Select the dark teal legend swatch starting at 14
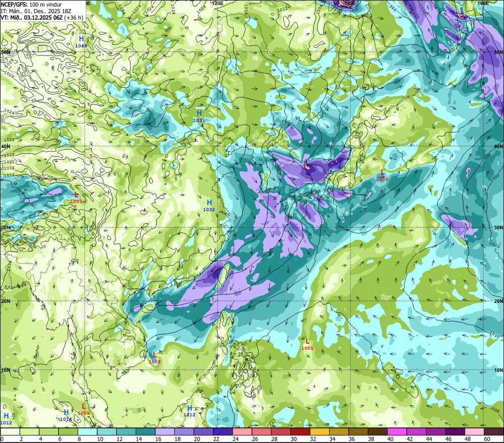Screen dimensions: 504x443 coord(146,431)
